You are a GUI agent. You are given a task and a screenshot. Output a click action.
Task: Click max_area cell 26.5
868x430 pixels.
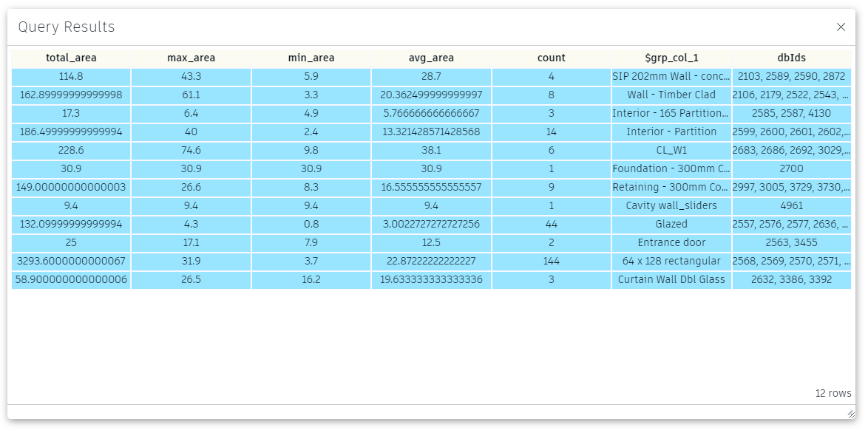pos(191,279)
